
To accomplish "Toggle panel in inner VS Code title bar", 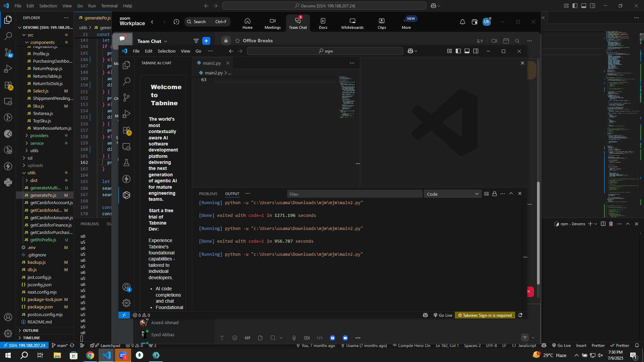I will click(467, 51).
